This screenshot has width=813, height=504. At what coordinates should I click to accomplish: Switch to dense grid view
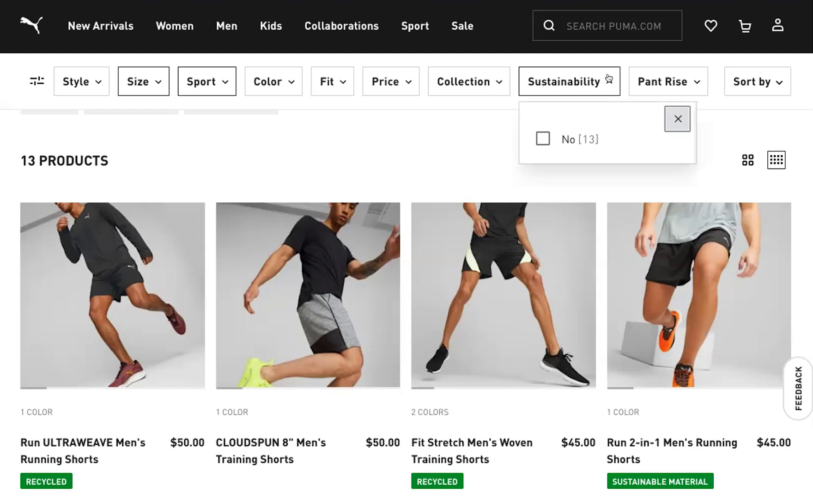(776, 160)
